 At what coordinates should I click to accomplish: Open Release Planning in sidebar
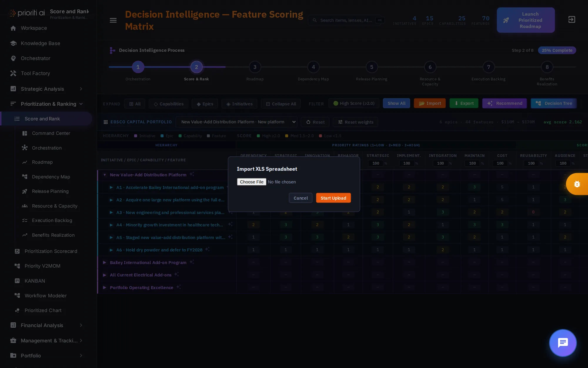click(x=50, y=191)
